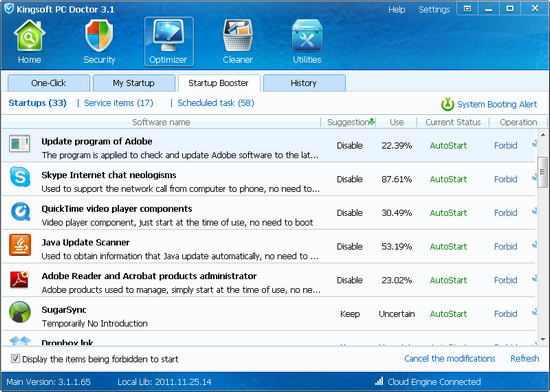This screenshot has height=392, width=550.
Task: Switch to the One-Click tab
Action: coord(48,83)
